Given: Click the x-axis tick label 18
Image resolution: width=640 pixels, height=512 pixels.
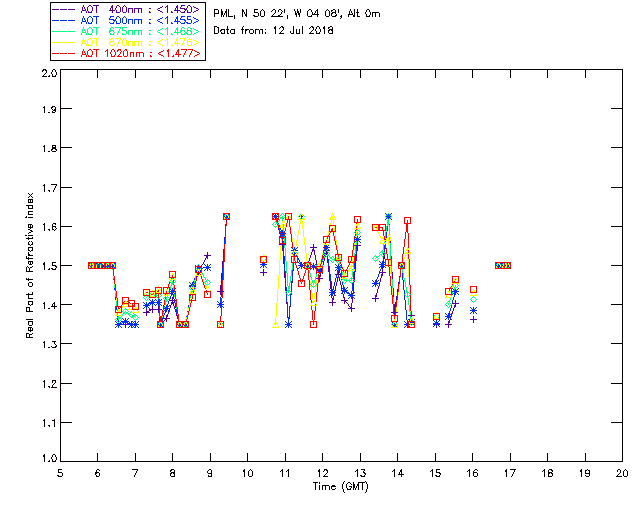Looking at the screenshot, I should [547, 473].
